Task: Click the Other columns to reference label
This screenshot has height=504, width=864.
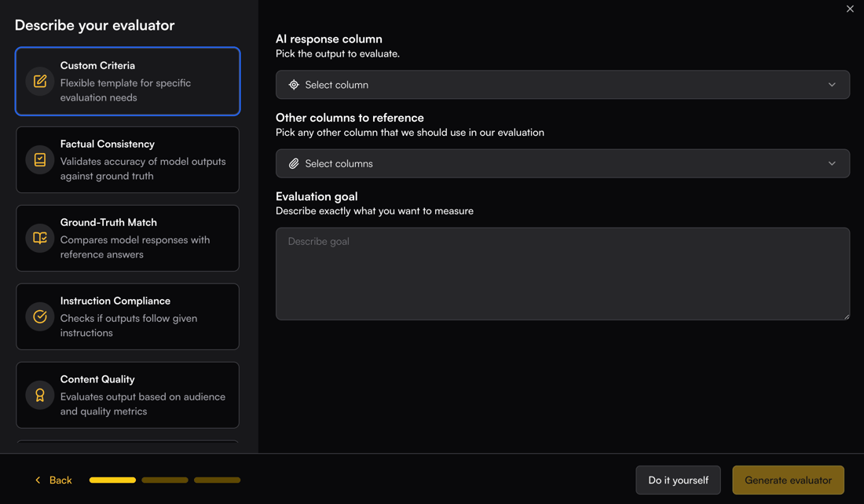Action: click(x=350, y=118)
